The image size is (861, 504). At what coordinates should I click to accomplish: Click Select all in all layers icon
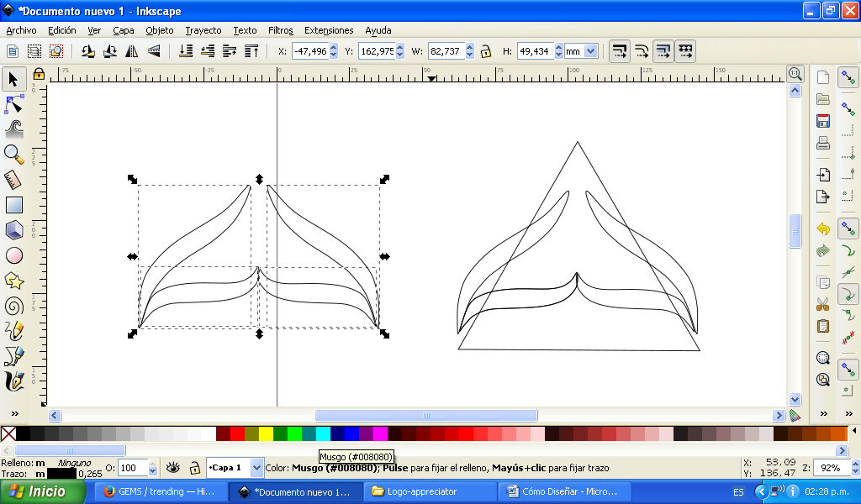34,51
